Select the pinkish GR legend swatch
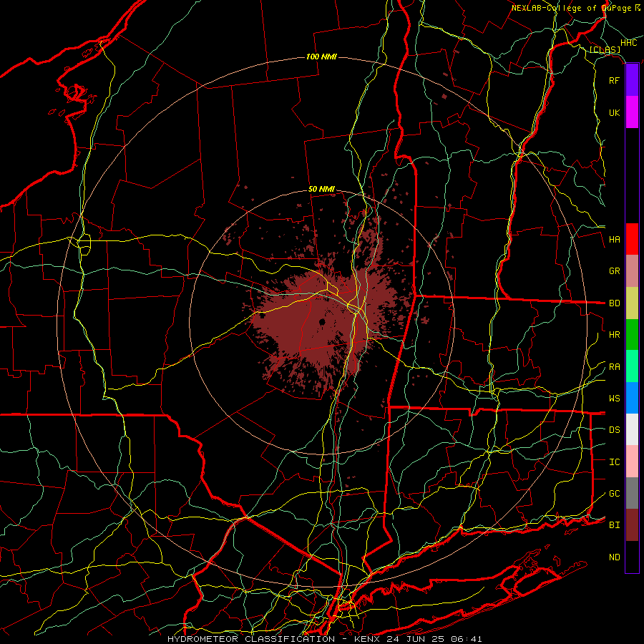This screenshot has height=644, width=644. [632, 271]
